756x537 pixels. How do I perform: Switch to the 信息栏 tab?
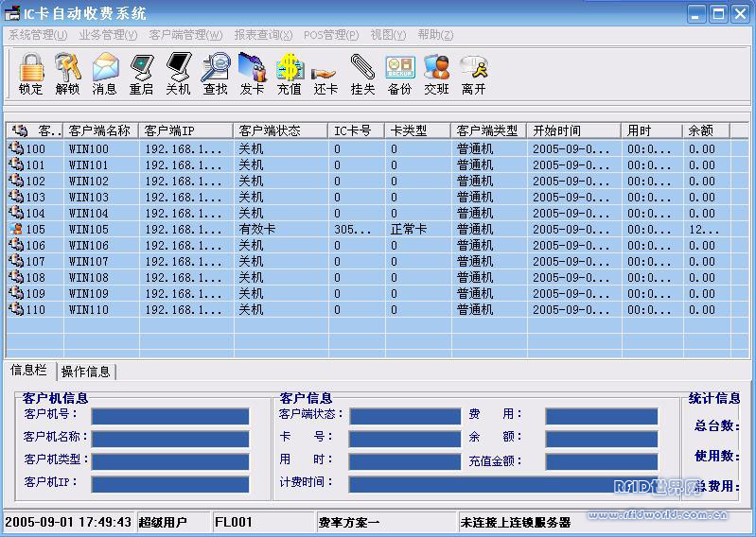[29, 370]
